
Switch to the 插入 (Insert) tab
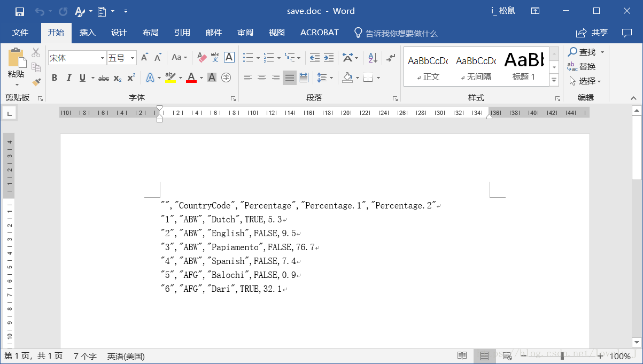tap(88, 33)
